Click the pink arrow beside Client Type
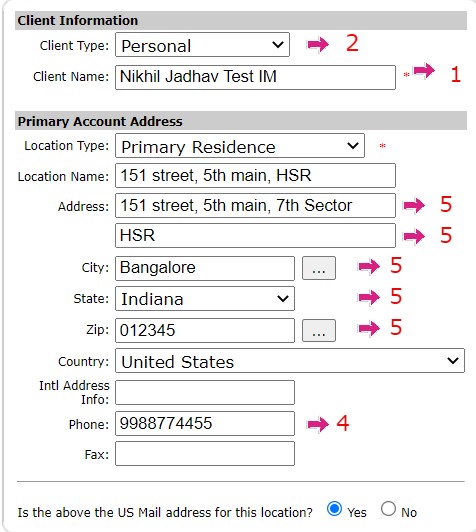This screenshot has height=532, width=476. (x=318, y=44)
